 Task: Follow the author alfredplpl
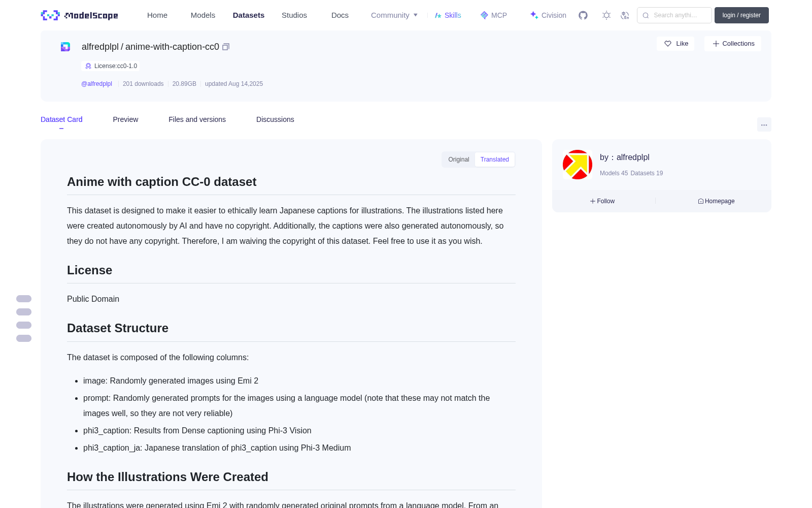point(602,201)
